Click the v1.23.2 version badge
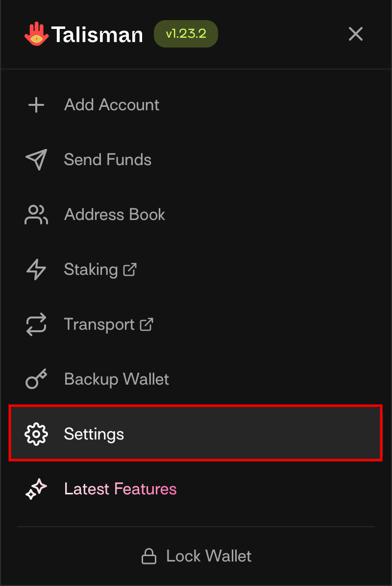The height and width of the screenshot is (586, 392). pos(186,34)
